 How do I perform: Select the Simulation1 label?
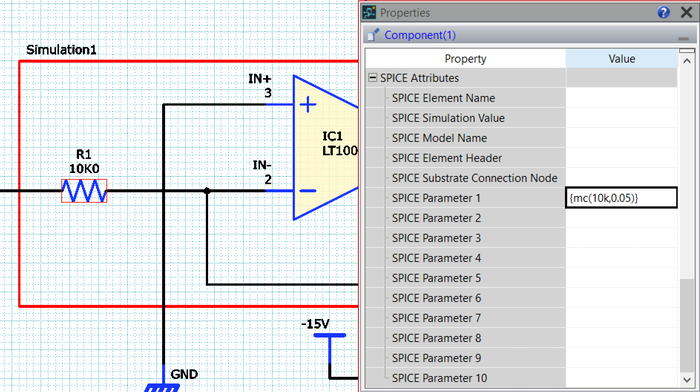pos(61,50)
